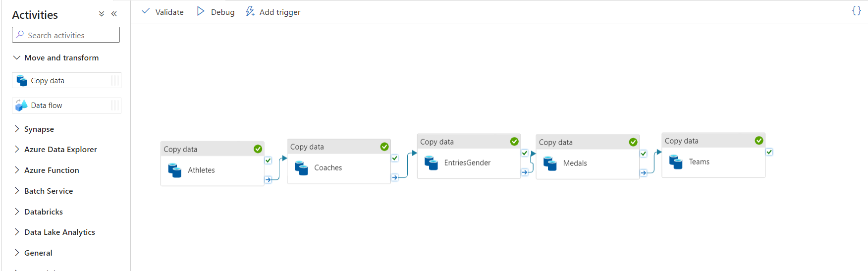Click the success checkbox output on Athletes activity
Viewport: 868px width, 271px height.
268,160
